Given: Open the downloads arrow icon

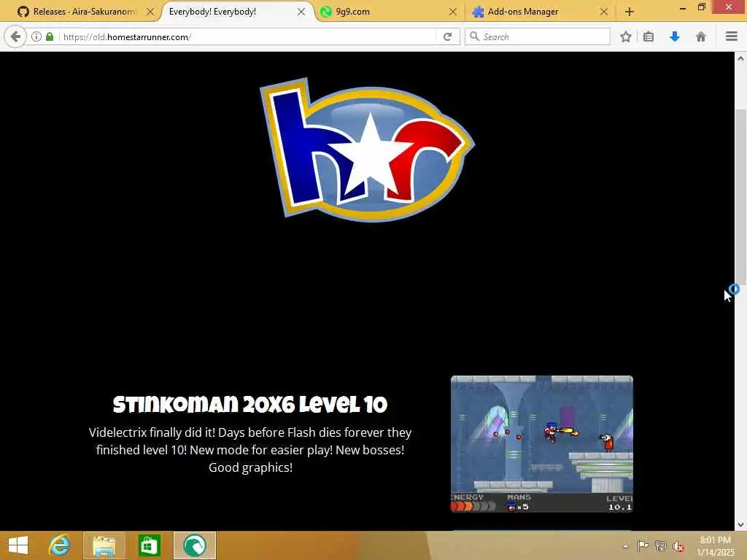Looking at the screenshot, I should point(675,36).
